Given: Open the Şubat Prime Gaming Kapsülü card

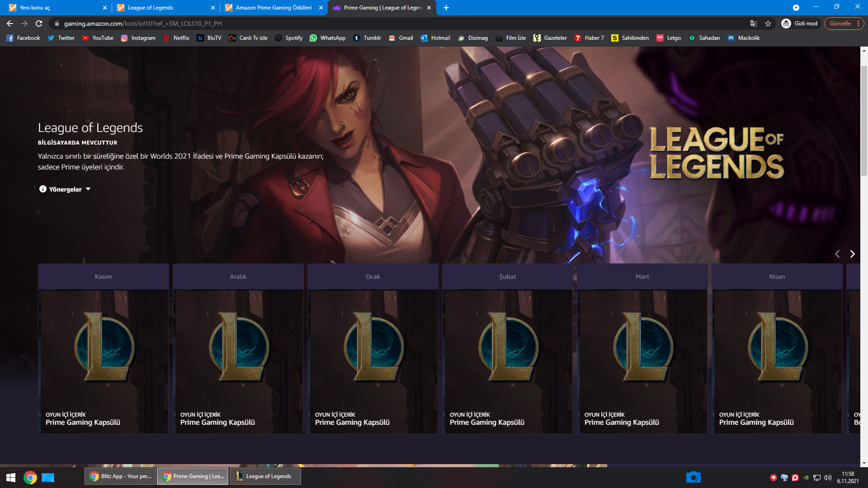Looking at the screenshot, I should pos(508,349).
